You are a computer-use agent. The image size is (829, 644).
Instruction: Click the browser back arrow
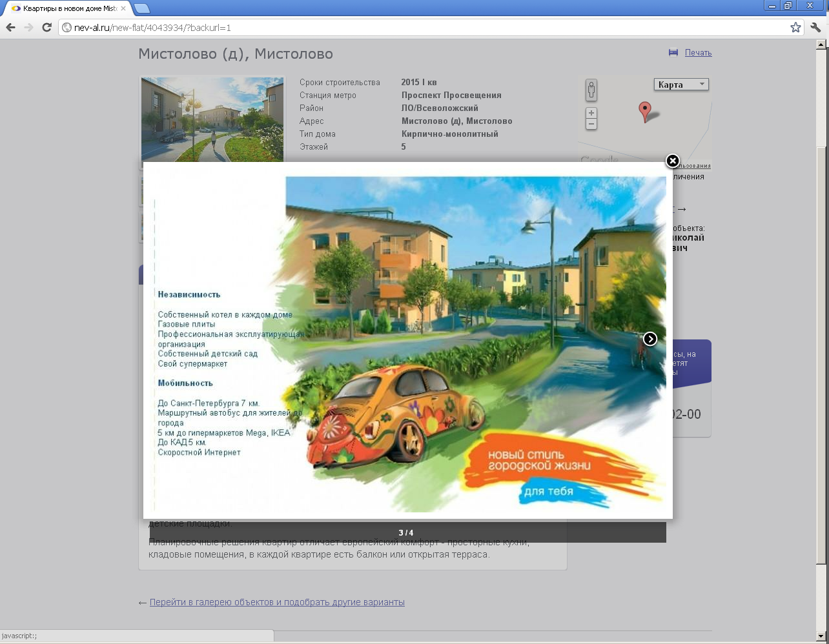coord(10,27)
